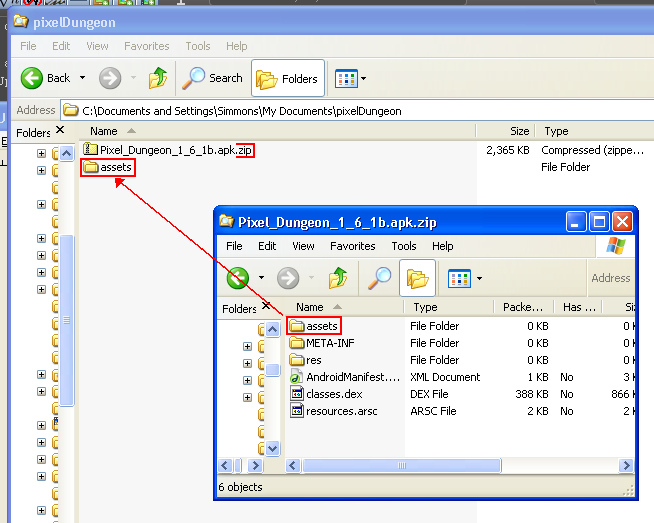Screen dimensions: 654x523
Task: Open Help menu in zip window
Action: [x=443, y=246]
